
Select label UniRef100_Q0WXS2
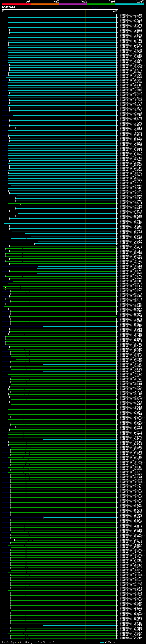131,236
